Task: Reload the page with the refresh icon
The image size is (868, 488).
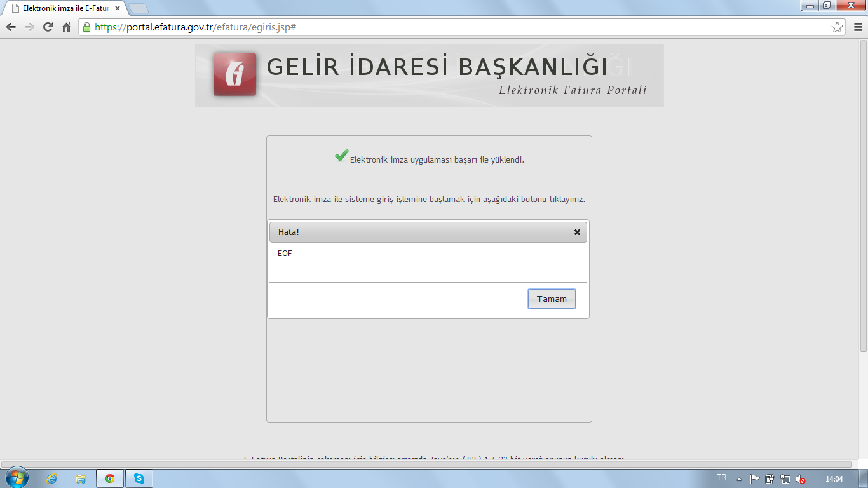Action: pyautogui.click(x=48, y=27)
